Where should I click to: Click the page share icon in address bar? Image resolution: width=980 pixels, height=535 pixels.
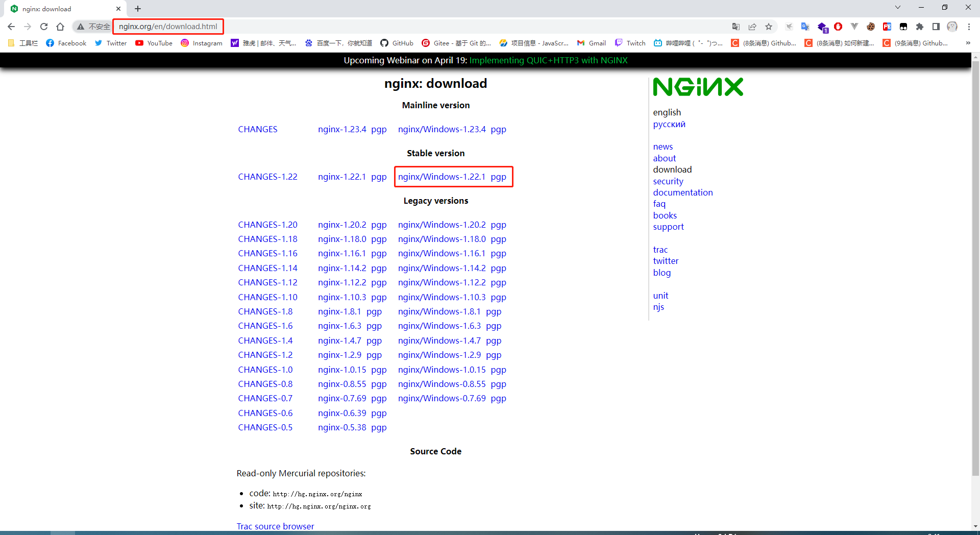(x=752, y=27)
